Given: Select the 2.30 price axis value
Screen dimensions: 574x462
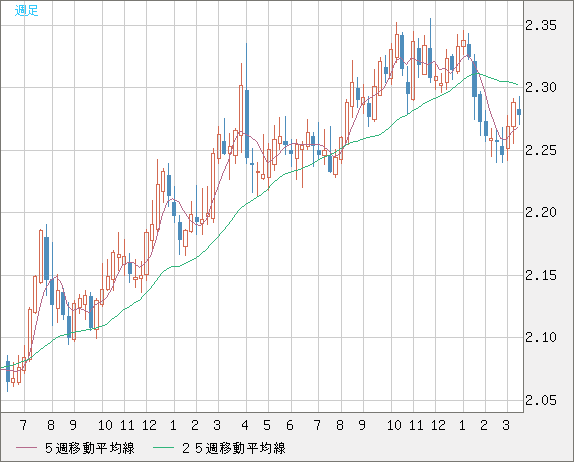Looking at the screenshot, I should click(541, 87).
